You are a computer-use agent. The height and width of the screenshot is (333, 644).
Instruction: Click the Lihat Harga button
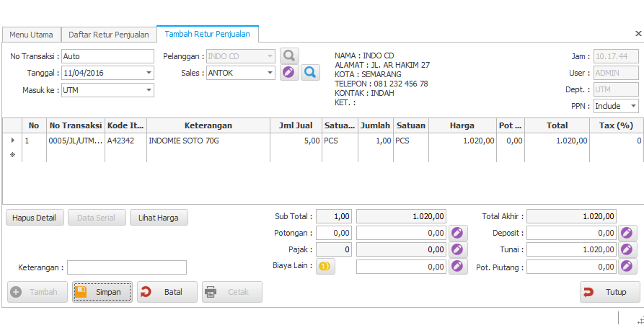pos(159,218)
